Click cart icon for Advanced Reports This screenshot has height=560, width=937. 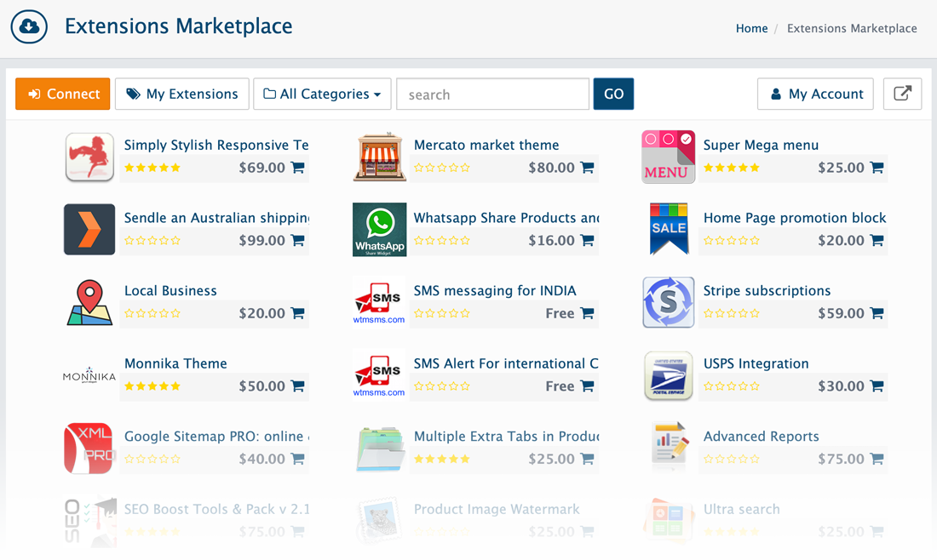[877, 459]
